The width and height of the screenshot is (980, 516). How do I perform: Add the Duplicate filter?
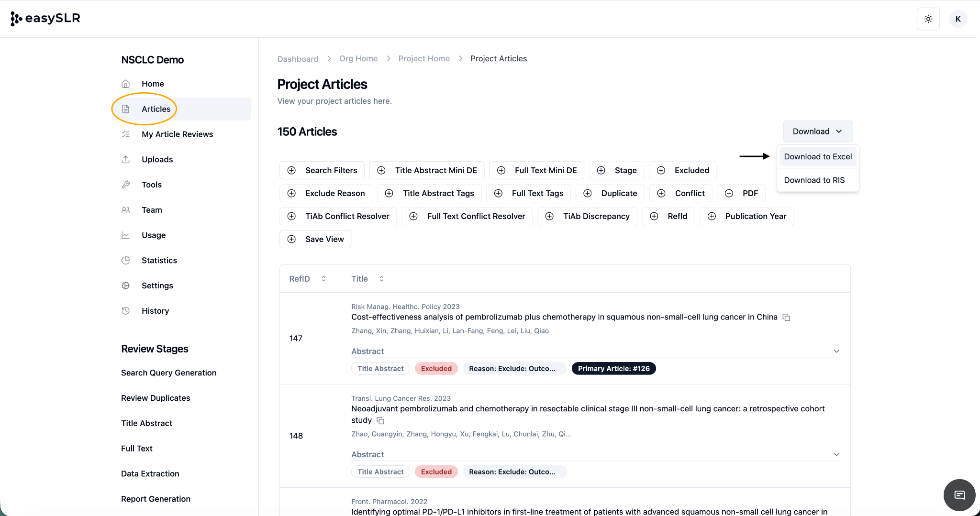point(610,193)
